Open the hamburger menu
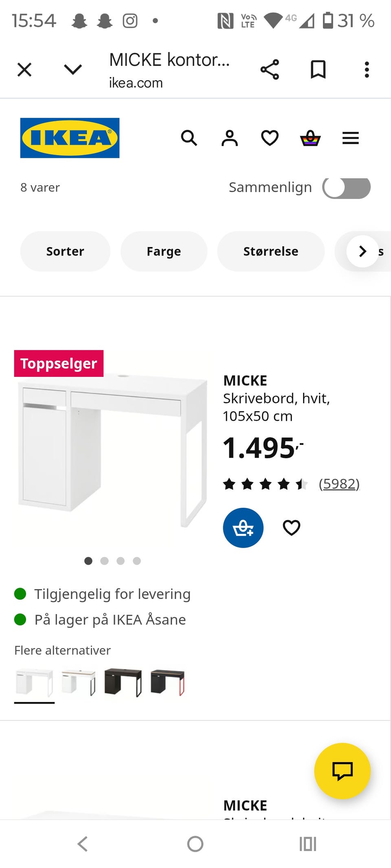 (350, 138)
